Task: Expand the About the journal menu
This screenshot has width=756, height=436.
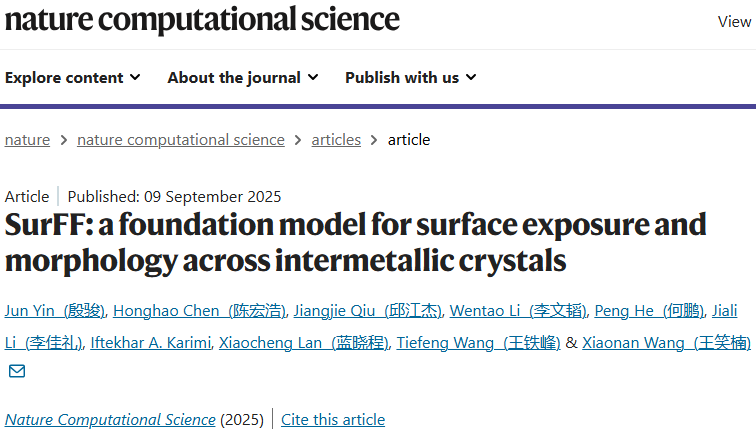Action: [243, 77]
